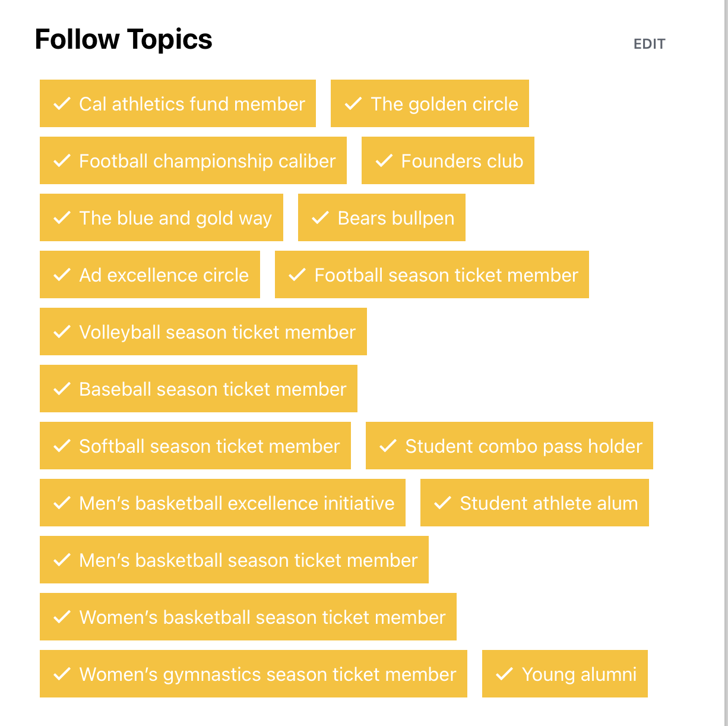Toggle Women's basketball season ticket member
728x726 pixels.
coord(248,617)
